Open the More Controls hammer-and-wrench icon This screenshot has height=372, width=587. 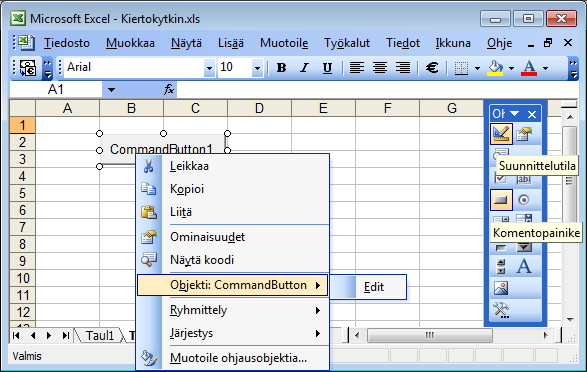501,310
